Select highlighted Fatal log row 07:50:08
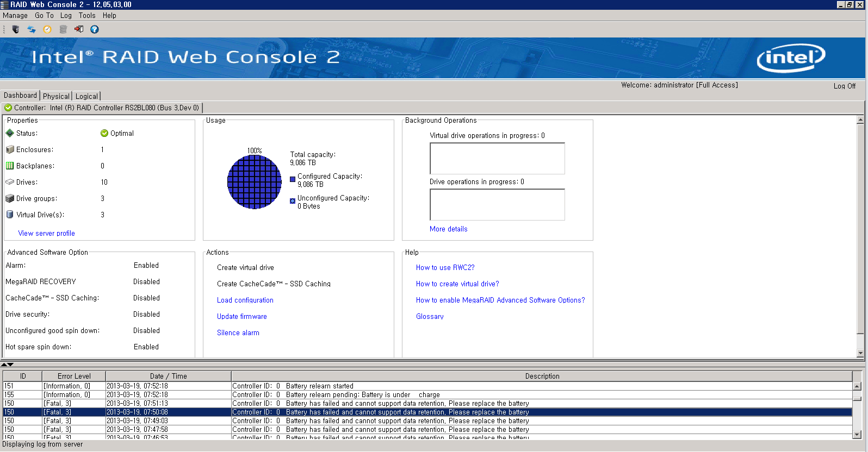The height and width of the screenshot is (452, 868). pyautogui.click(x=427, y=412)
